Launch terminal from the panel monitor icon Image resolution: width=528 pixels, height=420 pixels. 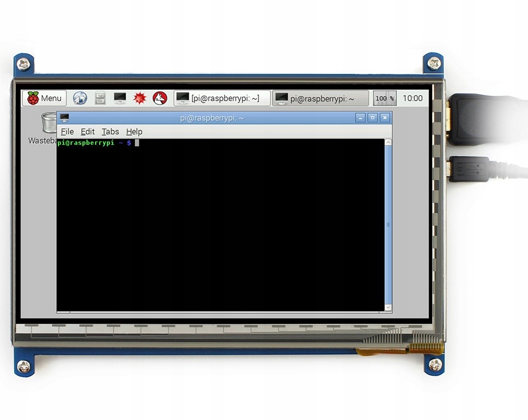pyautogui.click(x=120, y=98)
